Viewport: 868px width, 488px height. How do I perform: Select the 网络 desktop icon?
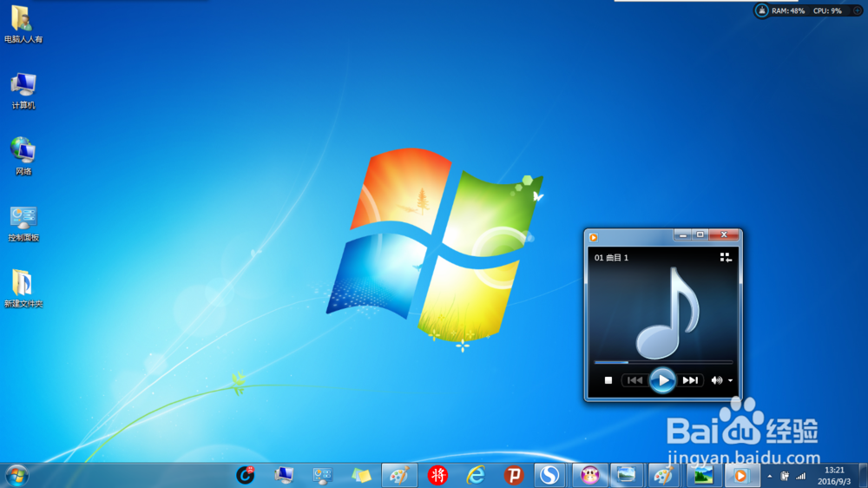[23, 156]
